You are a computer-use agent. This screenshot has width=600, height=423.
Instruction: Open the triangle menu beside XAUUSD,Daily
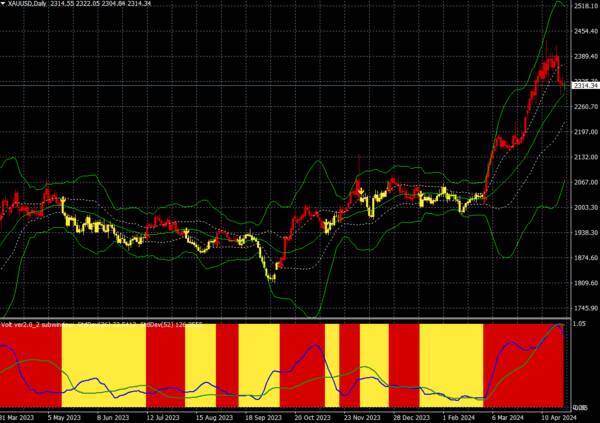[4, 6]
